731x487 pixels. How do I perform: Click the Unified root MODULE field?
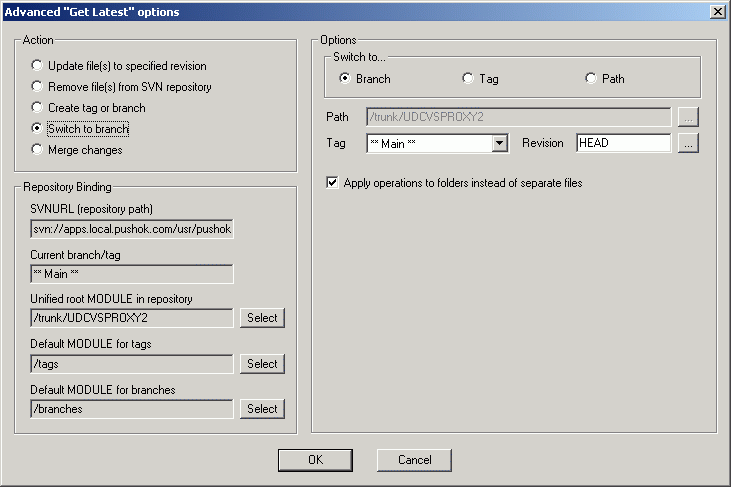[132, 318]
